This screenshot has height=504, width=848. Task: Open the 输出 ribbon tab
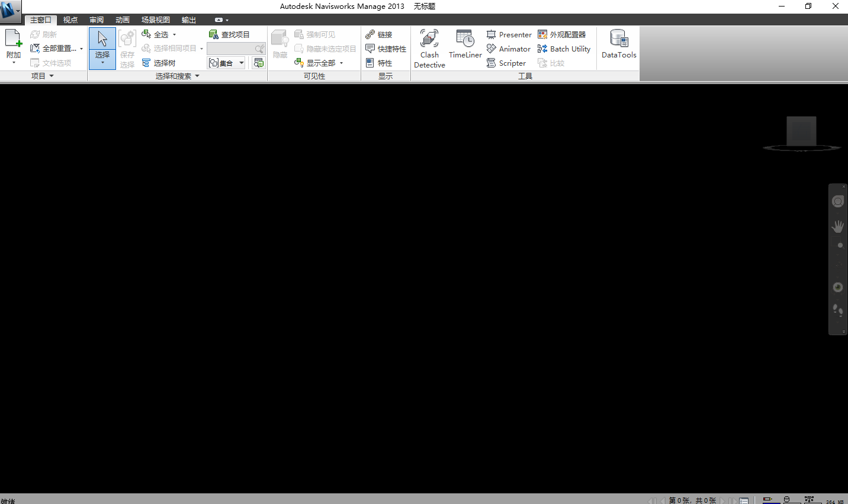(x=188, y=19)
